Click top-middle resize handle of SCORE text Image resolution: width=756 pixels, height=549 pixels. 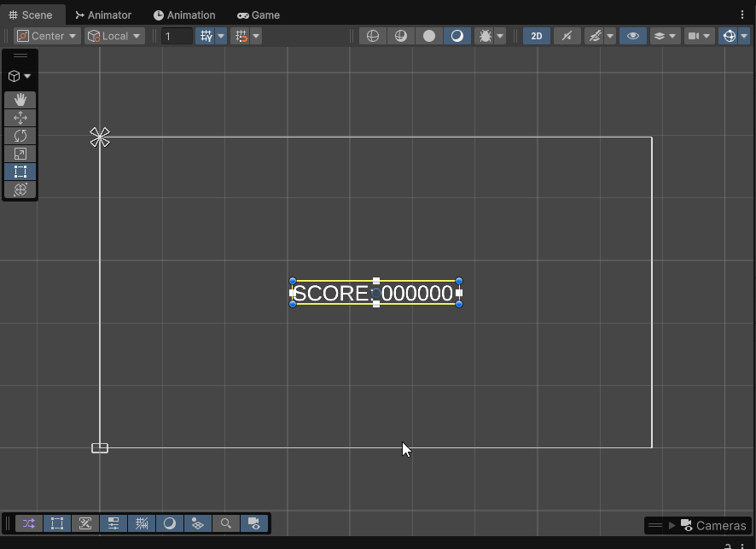coord(376,281)
